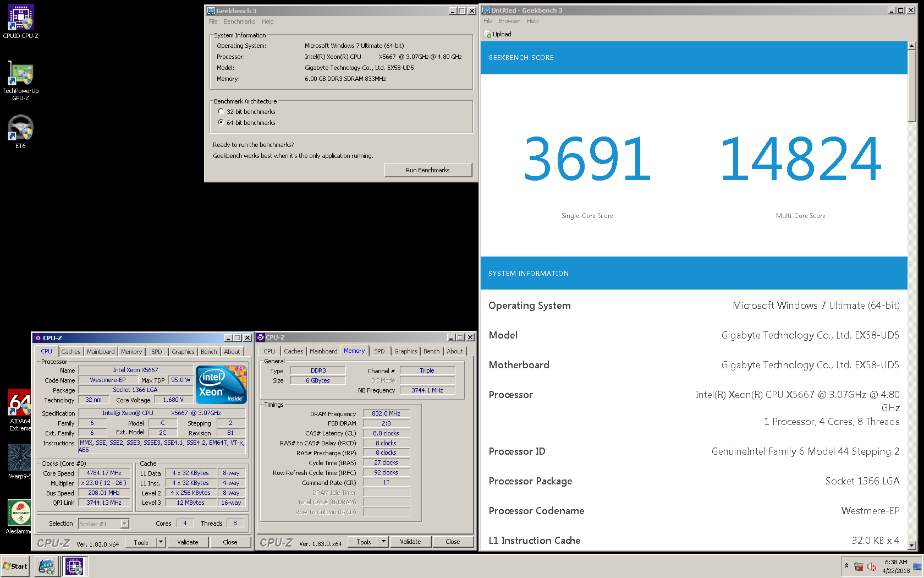Viewport: 924px width, 578px height.
Task: Open the Start menu
Action: 15,566
